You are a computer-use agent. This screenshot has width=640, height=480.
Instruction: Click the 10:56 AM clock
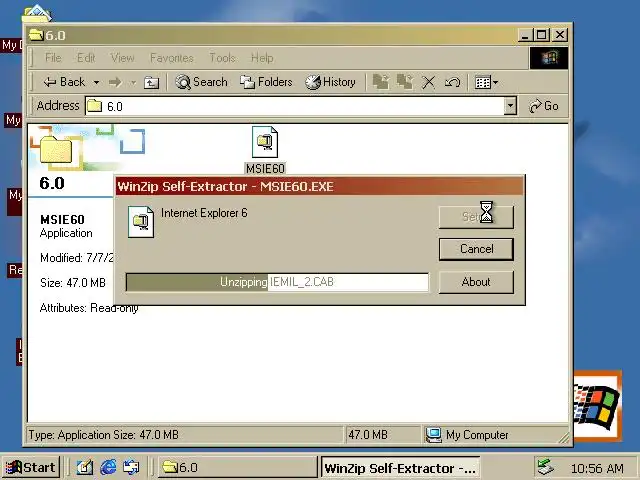[x=597, y=468]
